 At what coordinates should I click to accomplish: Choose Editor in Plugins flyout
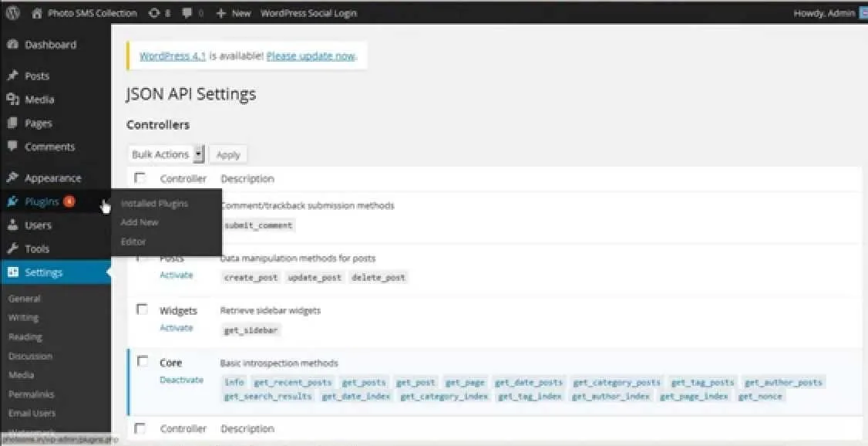click(133, 242)
